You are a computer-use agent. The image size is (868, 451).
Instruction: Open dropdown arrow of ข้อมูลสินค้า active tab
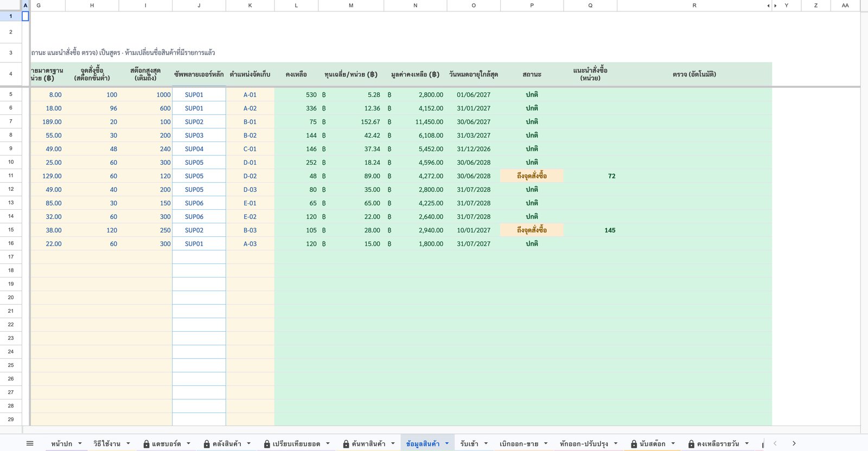click(x=447, y=443)
